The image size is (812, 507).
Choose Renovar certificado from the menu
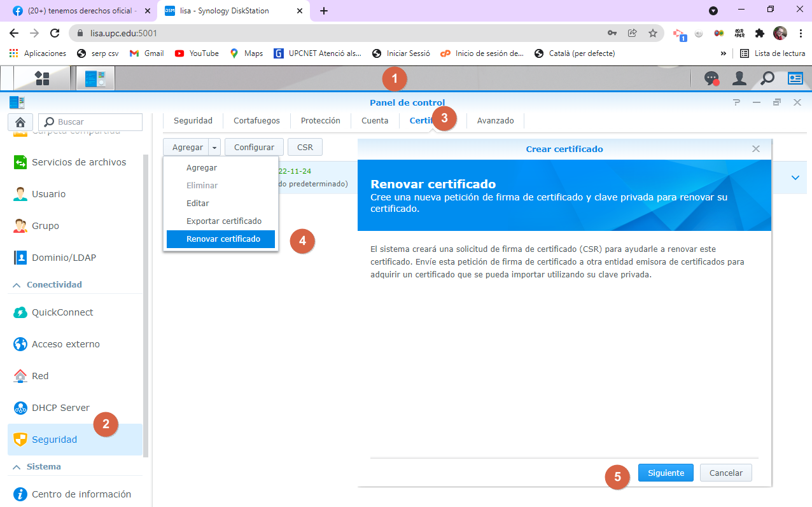tap(223, 239)
